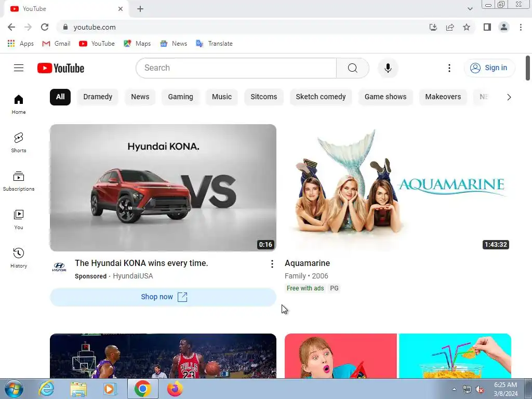Select the Music chip
This screenshot has height=399, width=532.
coord(221,97)
